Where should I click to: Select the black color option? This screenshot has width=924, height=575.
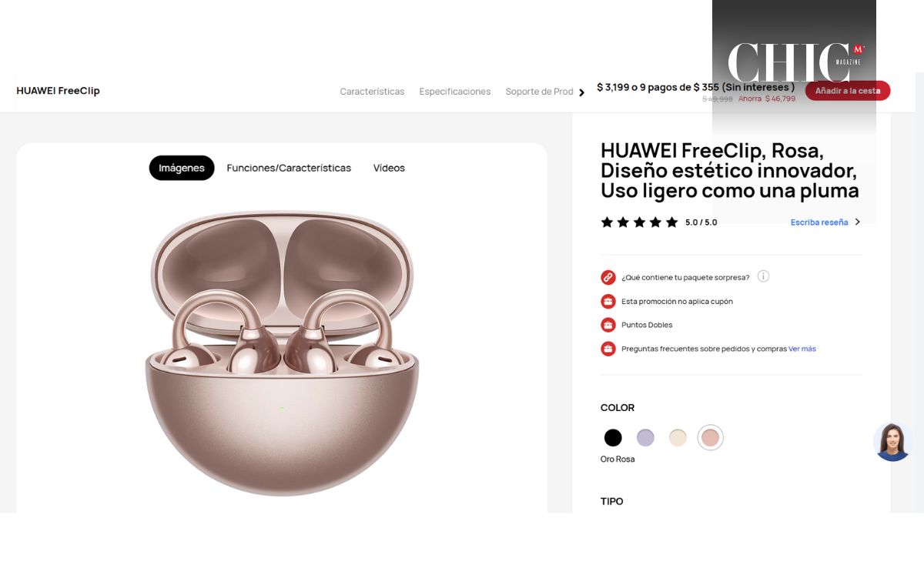click(613, 438)
